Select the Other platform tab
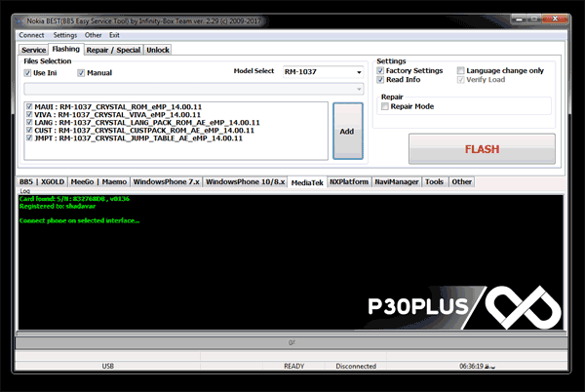 coord(462,182)
